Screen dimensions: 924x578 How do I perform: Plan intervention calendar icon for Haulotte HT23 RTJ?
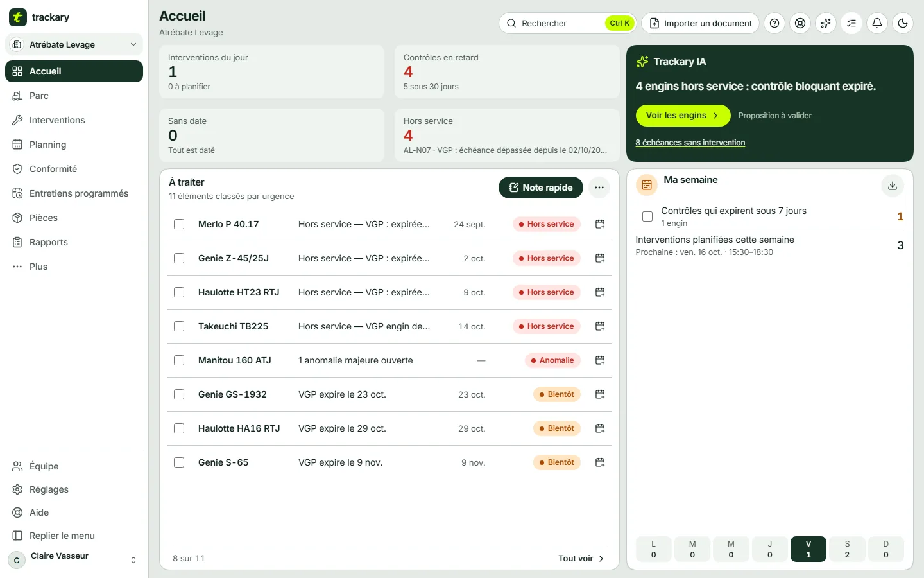click(600, 292)
